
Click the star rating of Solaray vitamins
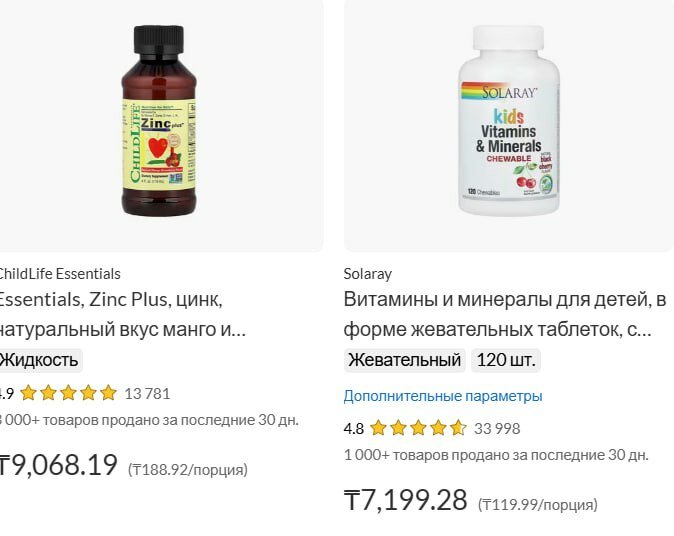418,428
